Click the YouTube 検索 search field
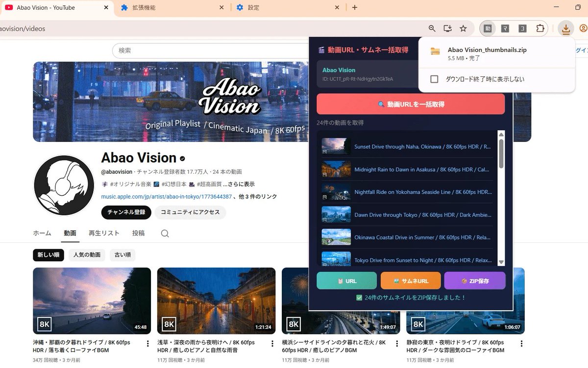The width and height of the screenshot is (588, 368). pos(211,50)
